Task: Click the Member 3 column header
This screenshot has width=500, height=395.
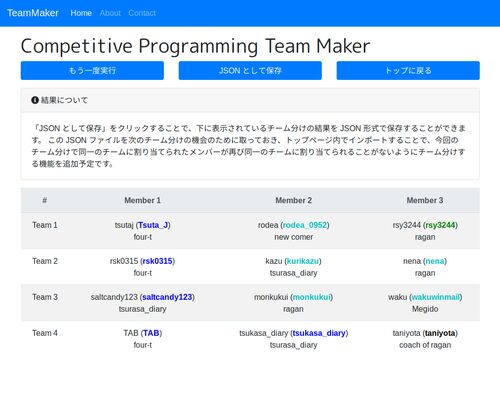Action: [x=425, y=200]
